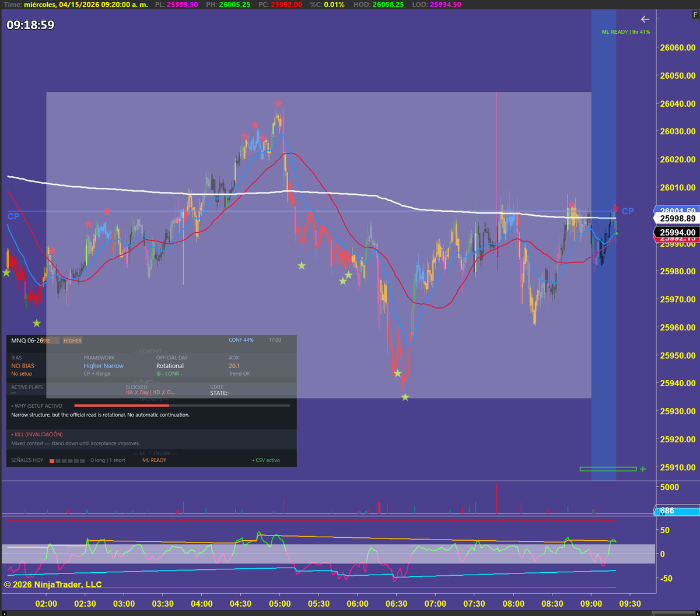
Task: Toggle the HIGHER badge in the panel header
Action: [x=72, y=340]
